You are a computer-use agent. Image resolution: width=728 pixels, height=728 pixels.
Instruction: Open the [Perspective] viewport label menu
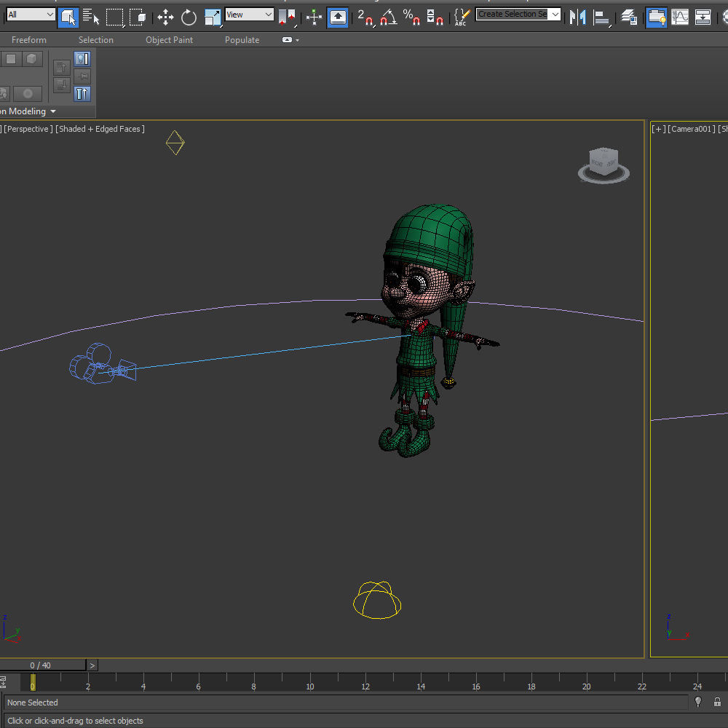[29, 129]
